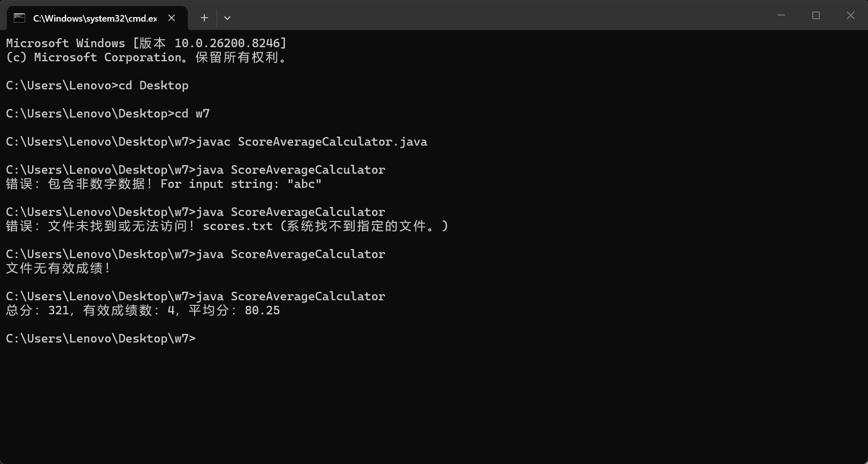Click the javac ScoreAverageCalculator.java command
Screen dimensions: 868x464
216,142
